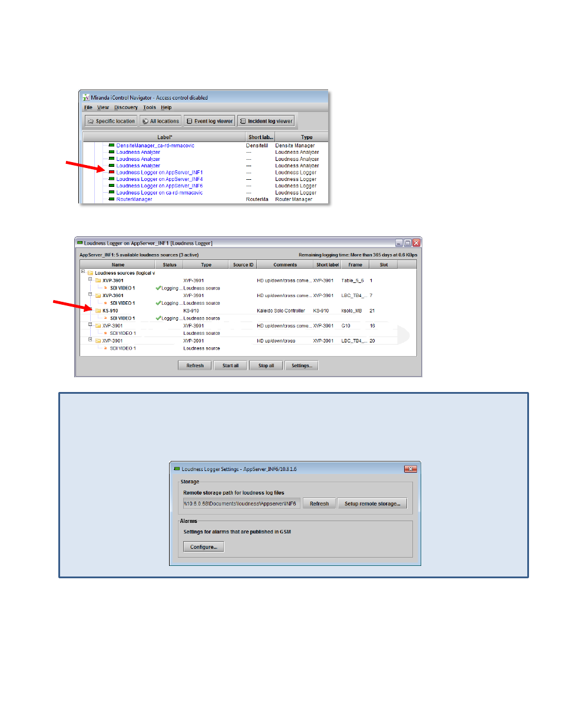Image resolution: width=562 pixels, height=728 pixels.
Task: Collapse XVP-3901 node in slot 7
Action: [90, 294]
